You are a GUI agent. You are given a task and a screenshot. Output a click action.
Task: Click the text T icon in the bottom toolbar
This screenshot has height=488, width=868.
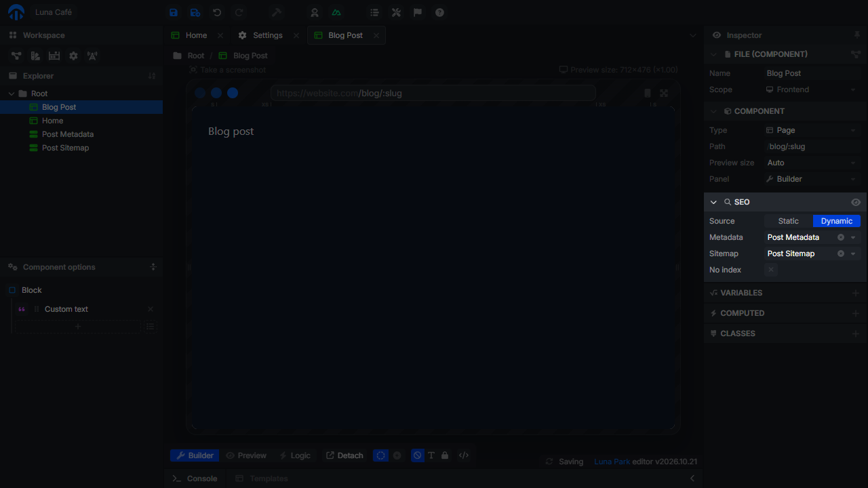[x=431, y=455]
